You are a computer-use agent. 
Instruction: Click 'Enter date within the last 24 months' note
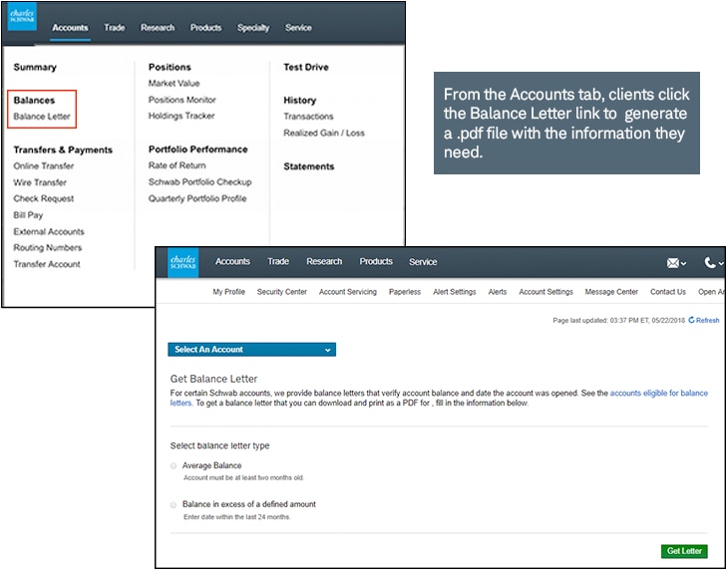pos(236,517)
